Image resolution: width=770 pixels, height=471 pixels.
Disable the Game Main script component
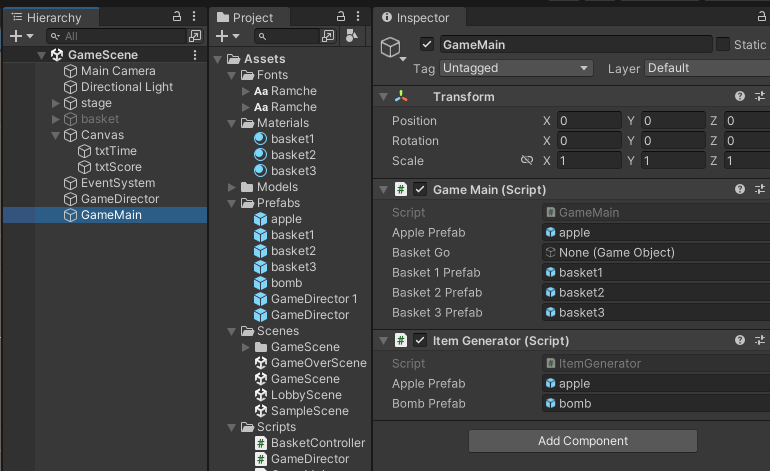click(420, 189)
